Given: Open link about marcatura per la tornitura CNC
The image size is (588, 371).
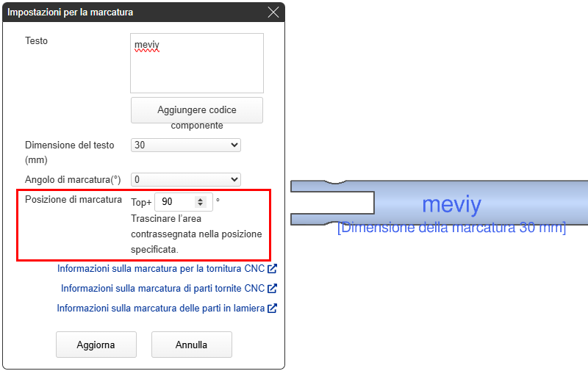Looking at the screenshot, I should tap(160, 269).
